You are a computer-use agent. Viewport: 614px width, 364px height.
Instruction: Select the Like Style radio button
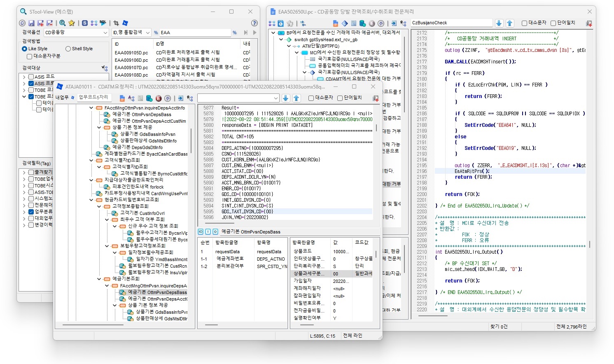click(x=24, y=49)
